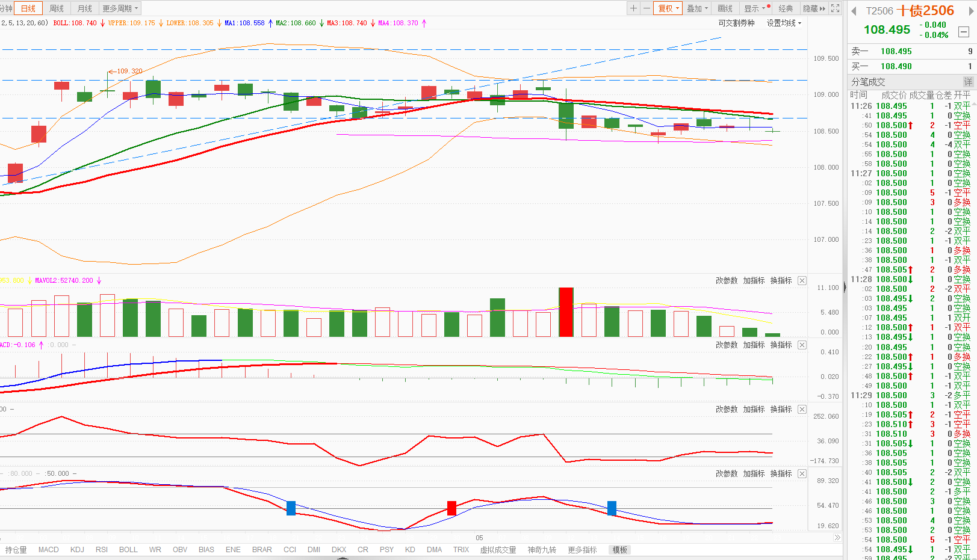Click 买一 bid price 108.490

pyautogui.click(x=896, y=66)
